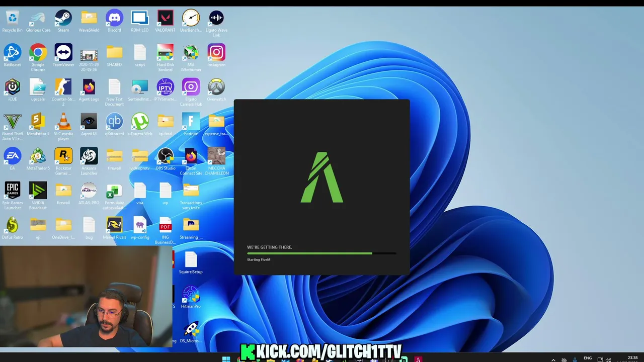Select the MECCHA CHAMELEON icon
The height and width of the screenshot is (362, 644).
pos(216,156)
